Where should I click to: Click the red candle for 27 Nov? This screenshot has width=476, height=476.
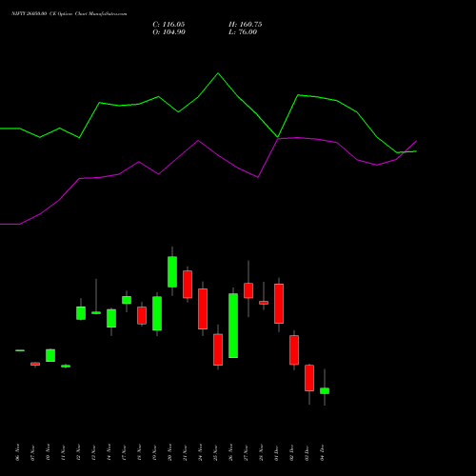tap(248, 290)
